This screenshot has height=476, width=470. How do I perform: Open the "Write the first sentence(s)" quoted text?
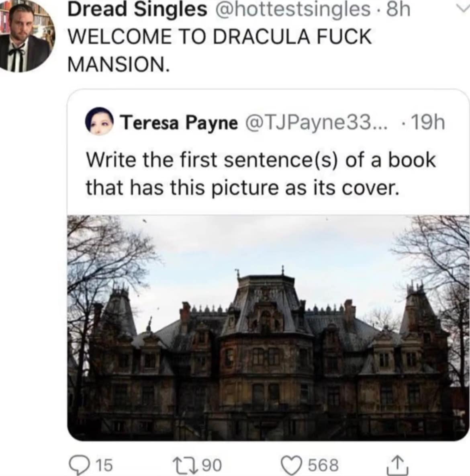pos(261,160)
